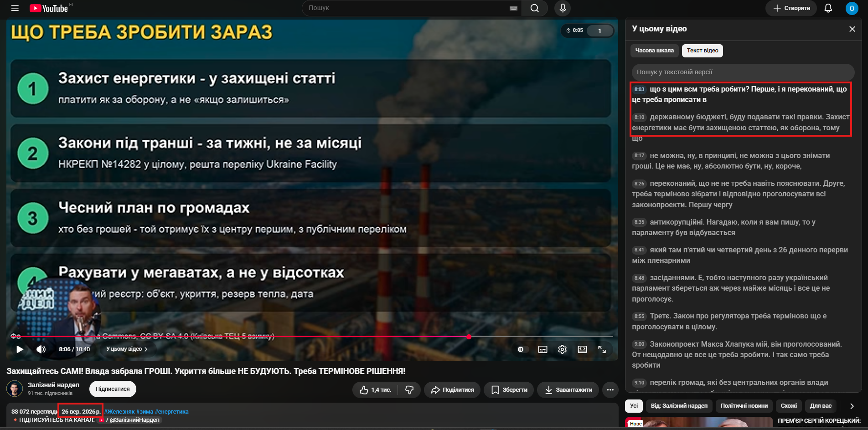Select the 'Текст відео' tab

click(703, 51)
